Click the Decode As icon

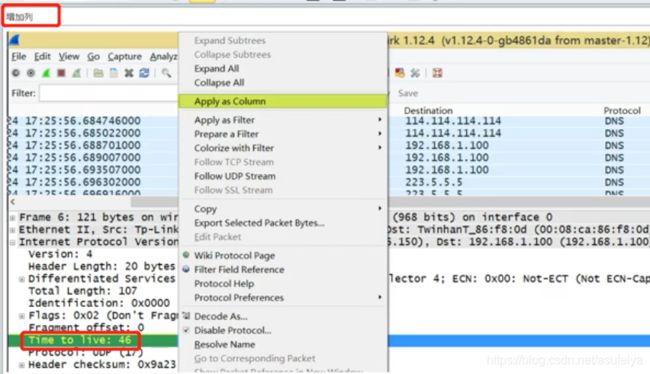pos(186,316)
